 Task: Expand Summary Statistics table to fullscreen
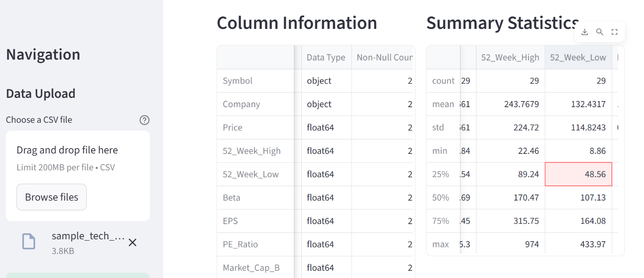pyautogui.click(x=615, y=32)
